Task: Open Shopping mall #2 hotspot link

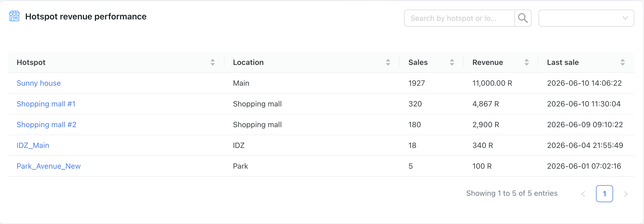Action: tap(46, 125)
